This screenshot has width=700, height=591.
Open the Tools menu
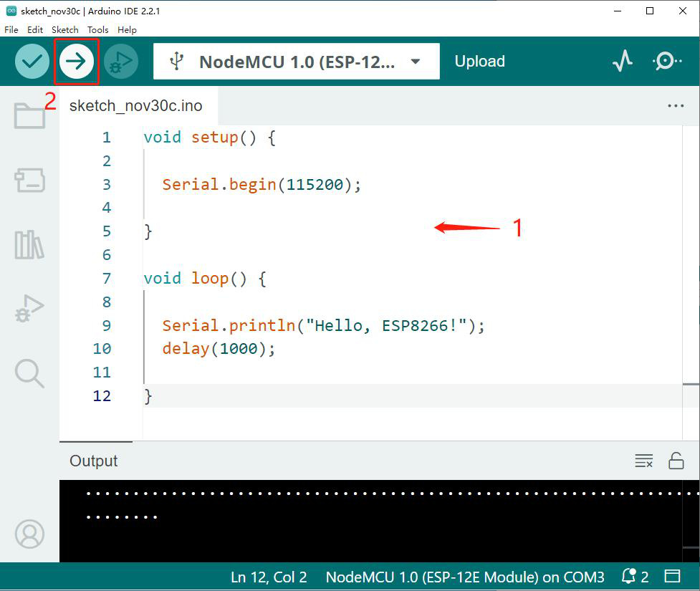pos(97,29)
